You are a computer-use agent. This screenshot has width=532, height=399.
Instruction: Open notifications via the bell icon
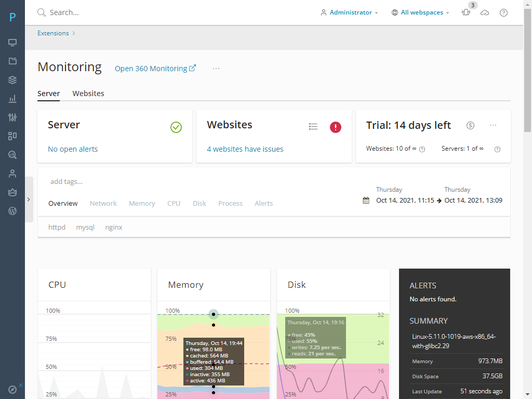[465, 12]
